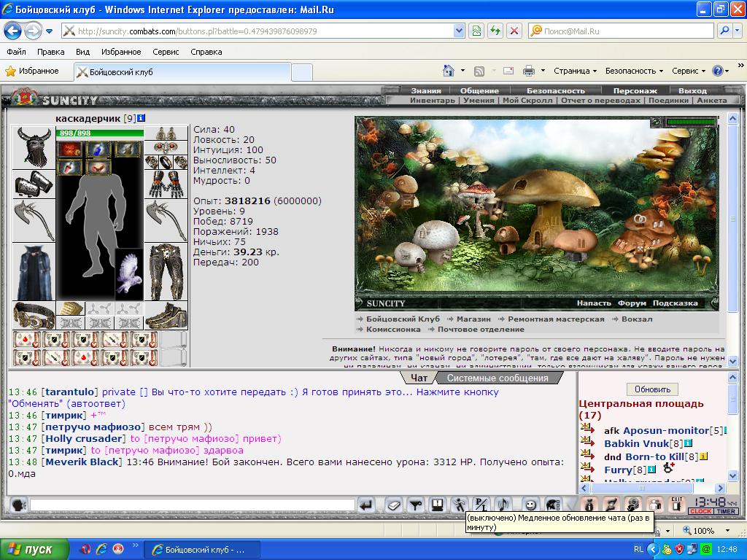The image size is (747, 560).
Task: Click the browser Back arrow button
Action: 13,31
